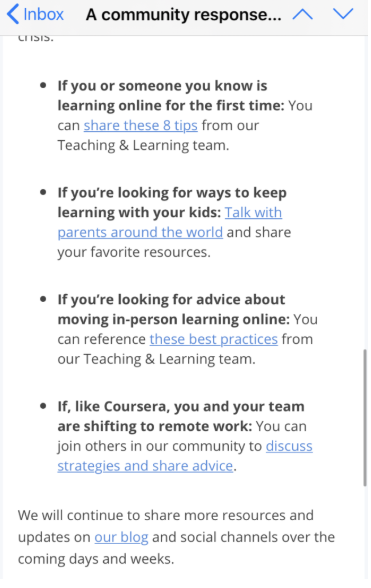Tap the email subject 'A community response...'
This screenshot has width=371, height=588.
click(183, 15)
